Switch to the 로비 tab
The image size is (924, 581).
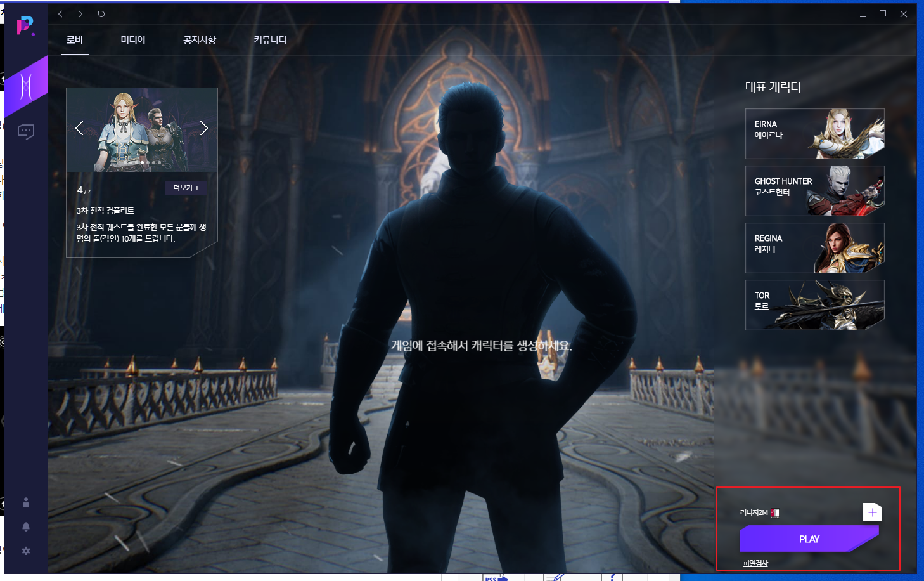pos(75,40)
